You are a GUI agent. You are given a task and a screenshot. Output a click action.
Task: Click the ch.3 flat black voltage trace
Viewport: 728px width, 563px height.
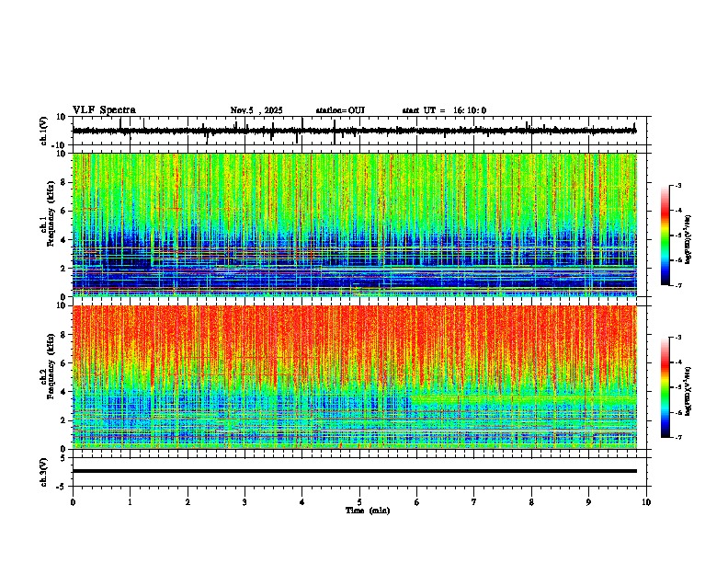[x=355, y=471]
